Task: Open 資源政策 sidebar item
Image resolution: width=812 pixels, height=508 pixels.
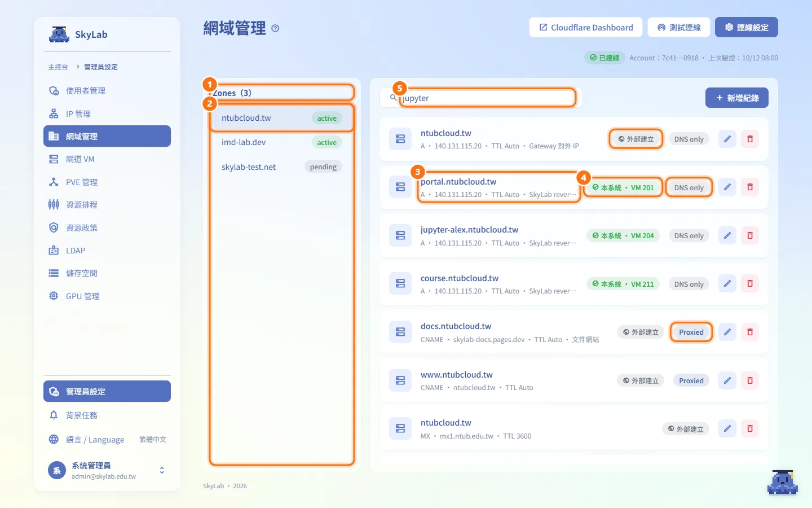Action: pyautogui.click(x=107, y=227)
